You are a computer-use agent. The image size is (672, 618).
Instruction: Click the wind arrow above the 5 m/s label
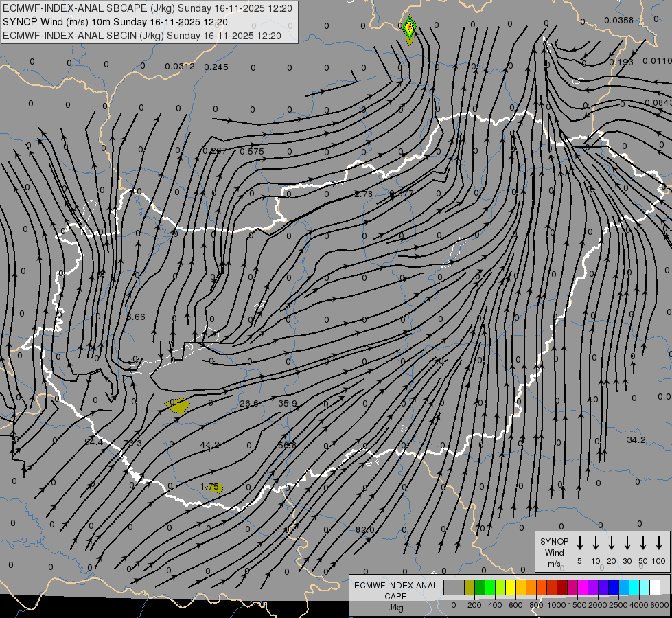tap(580, 543)
